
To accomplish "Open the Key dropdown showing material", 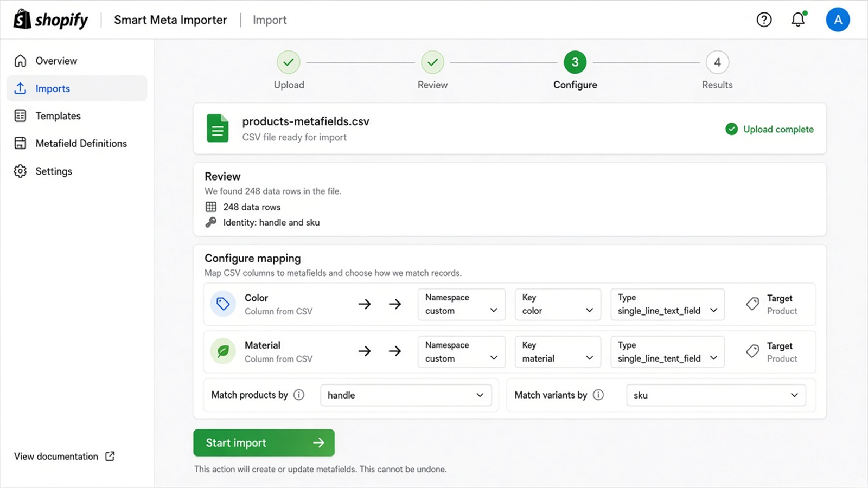I will tap(558, 352).
